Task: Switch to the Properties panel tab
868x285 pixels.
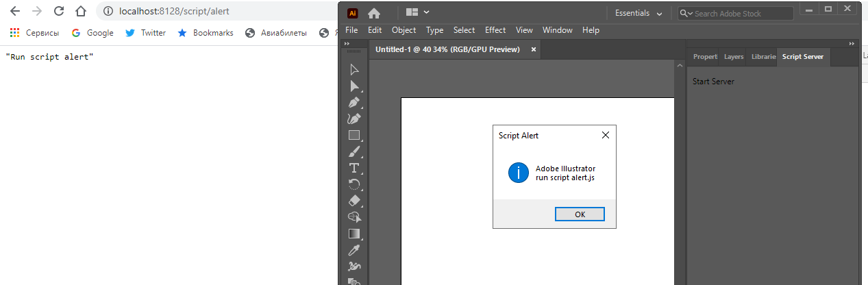Action: point(705,57)
